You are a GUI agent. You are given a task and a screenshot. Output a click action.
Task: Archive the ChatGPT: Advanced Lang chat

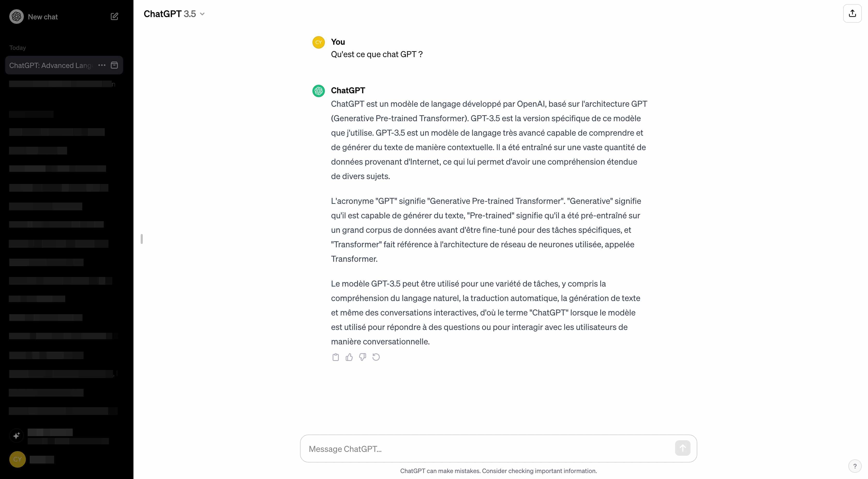click(114, 65)
